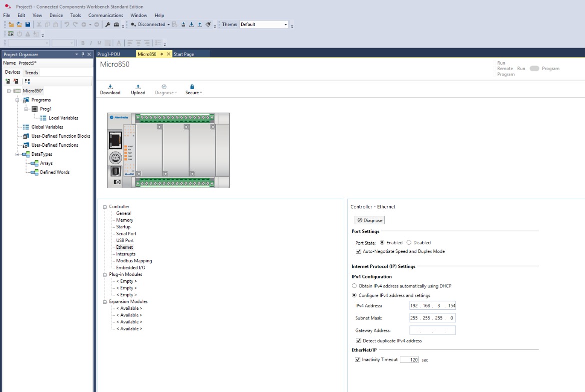This screenshot has height=392, width=585.
Task: Select the Upload icon on the device page
Action: [x=138, y=89]
